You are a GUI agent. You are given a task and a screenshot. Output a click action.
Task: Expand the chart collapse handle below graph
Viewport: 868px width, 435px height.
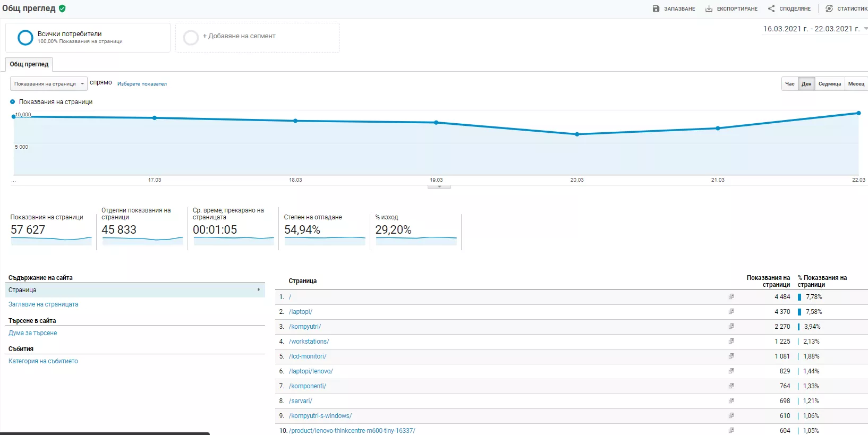click(439, 187)
